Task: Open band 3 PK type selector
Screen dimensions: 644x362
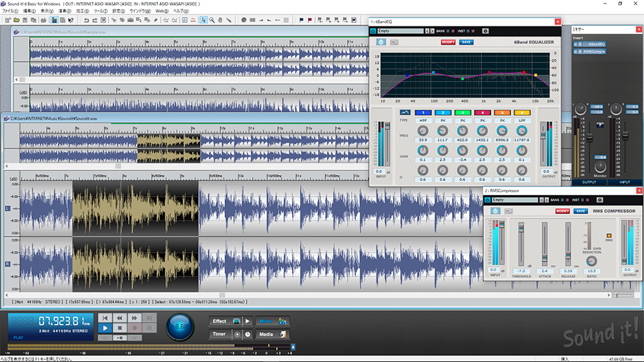Action: click(x=462, y=121)
